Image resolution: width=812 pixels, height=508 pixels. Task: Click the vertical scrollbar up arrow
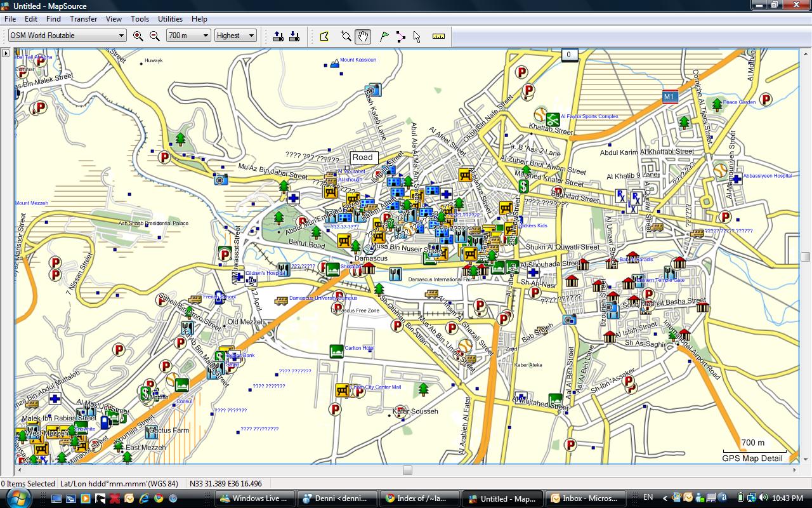(806, 54)
